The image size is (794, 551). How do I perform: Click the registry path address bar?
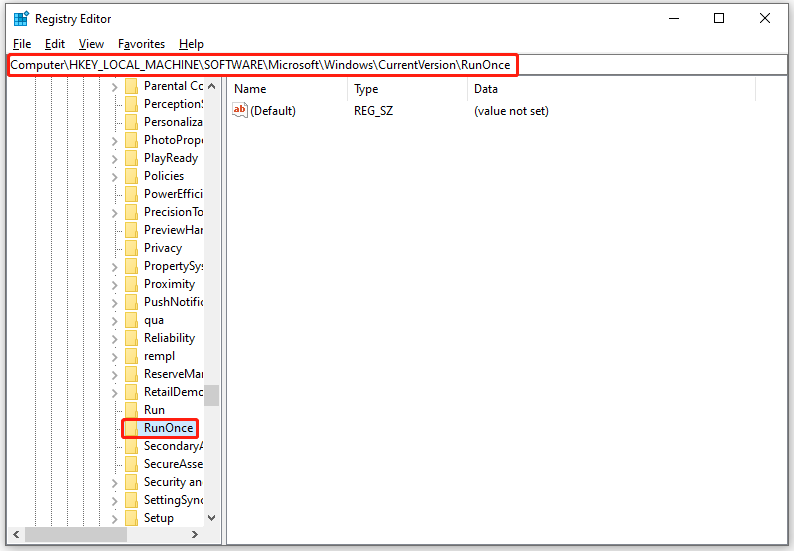pyautogui.click(x=398, y=65)
